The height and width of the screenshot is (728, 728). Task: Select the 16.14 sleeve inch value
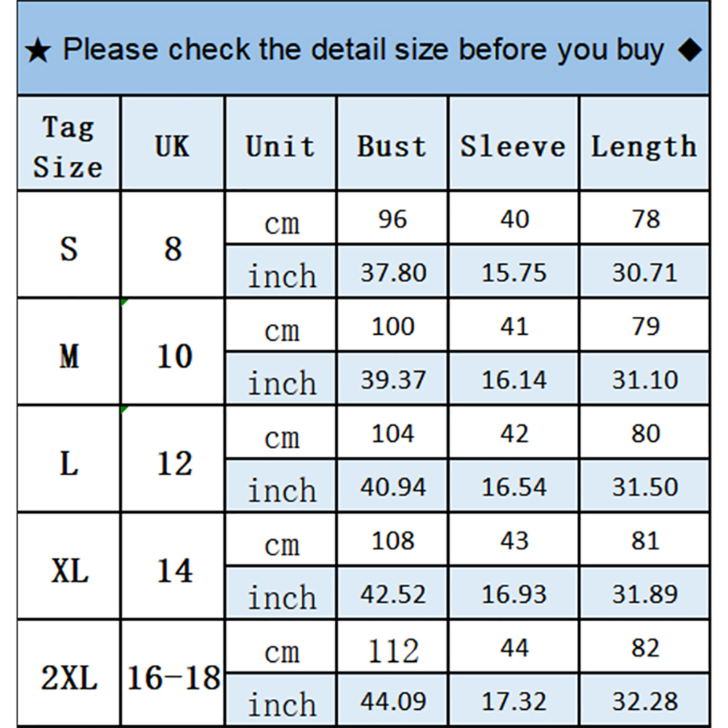[x=514, y=380]
